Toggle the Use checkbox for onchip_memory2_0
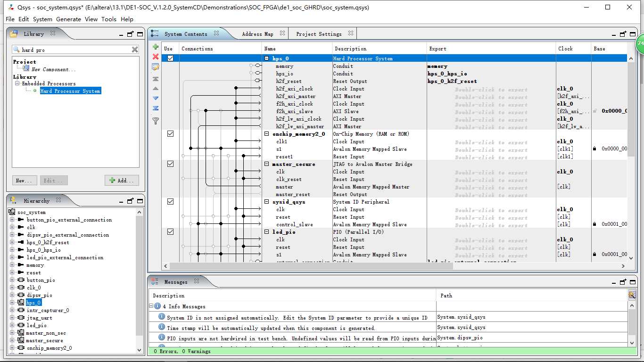The width and height of the screenshot is (644, 362). point(170,134)
